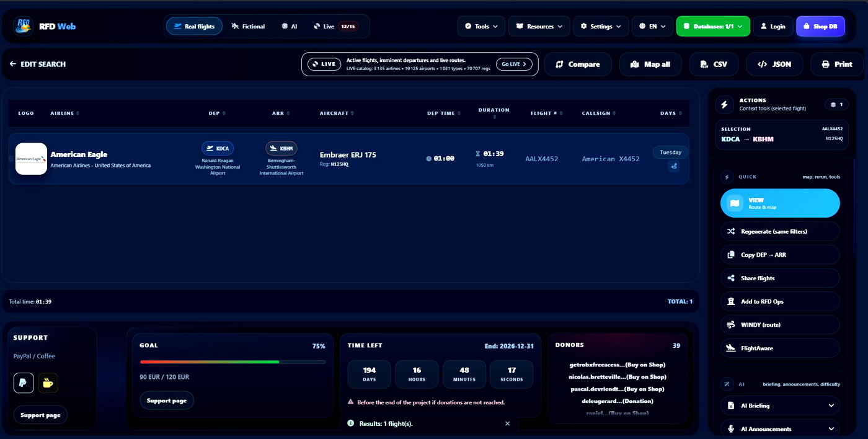868x439 pixels.
Task: Export results as CSV
Action: point(714,64)
